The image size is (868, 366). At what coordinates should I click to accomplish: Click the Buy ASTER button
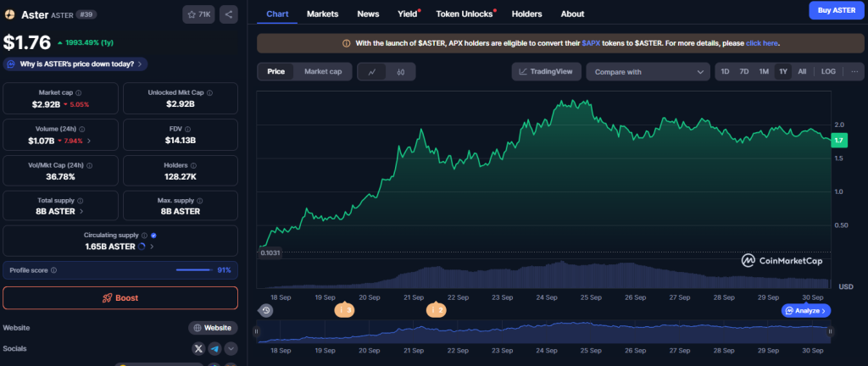tap(837, 10)
